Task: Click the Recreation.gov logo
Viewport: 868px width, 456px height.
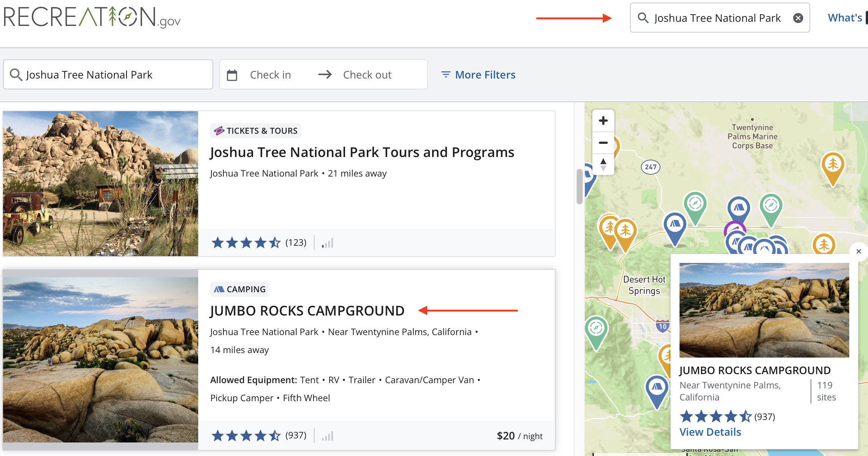Action: tap(92, 17)
